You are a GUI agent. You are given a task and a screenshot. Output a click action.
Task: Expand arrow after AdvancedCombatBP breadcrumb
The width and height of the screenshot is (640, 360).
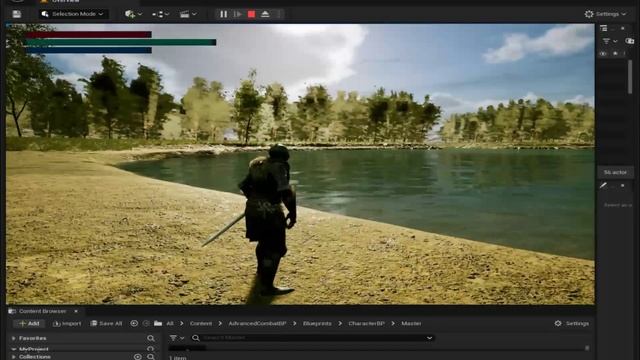click(x=294, y=323)
